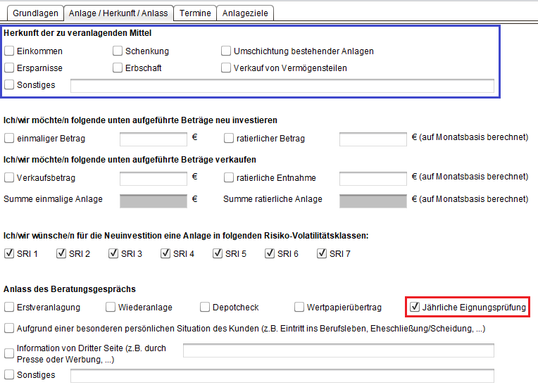Check the Erbschaft checkbox
Screen dimensions: 538x392
click(x=118, y=68)
